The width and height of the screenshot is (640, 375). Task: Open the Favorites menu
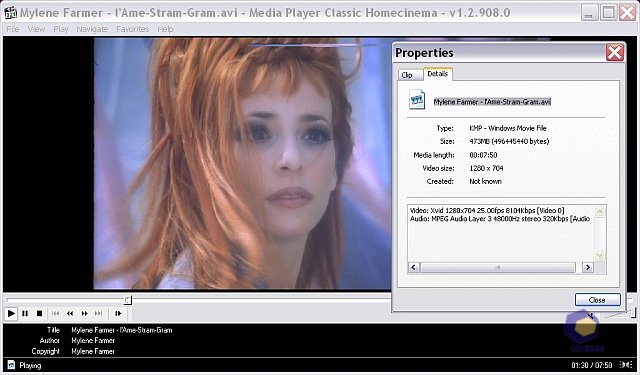pyautogui.click(x=133, y=29)
